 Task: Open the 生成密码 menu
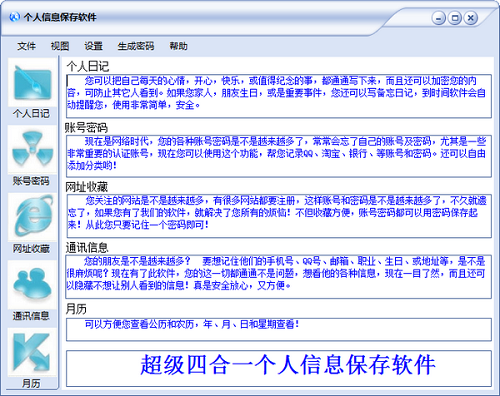click(136, 46)
